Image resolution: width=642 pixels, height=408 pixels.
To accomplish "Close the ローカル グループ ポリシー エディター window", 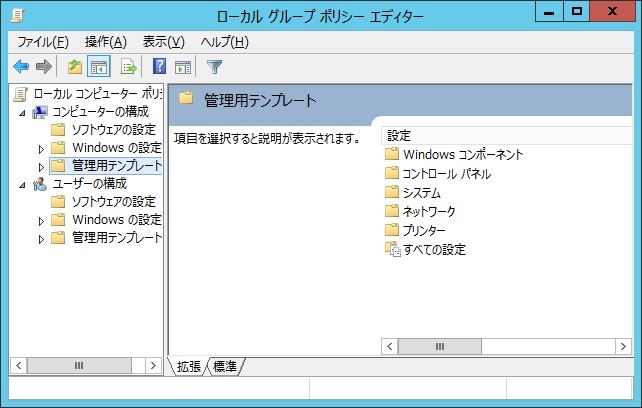I will pyautogui.click(x=613, y=11).
